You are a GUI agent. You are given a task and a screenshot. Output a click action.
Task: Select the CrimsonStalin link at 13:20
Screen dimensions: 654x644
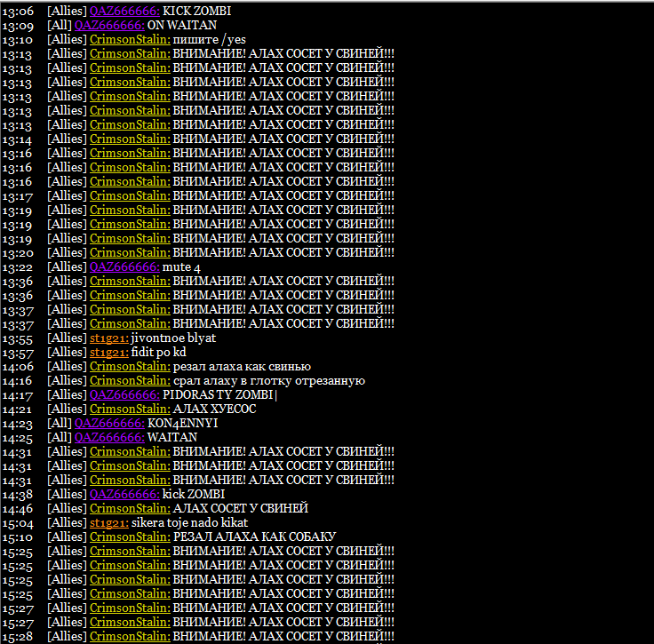130,252
